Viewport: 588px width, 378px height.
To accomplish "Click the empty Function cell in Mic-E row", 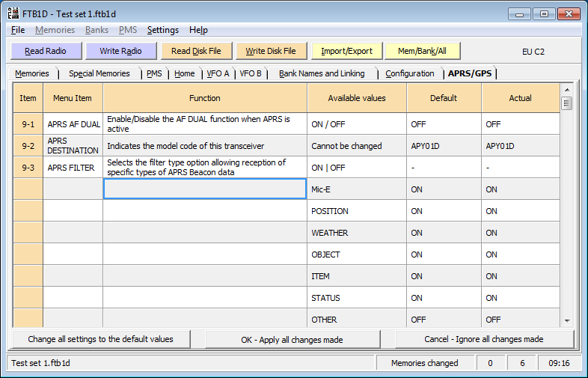I will coord(205,189).
